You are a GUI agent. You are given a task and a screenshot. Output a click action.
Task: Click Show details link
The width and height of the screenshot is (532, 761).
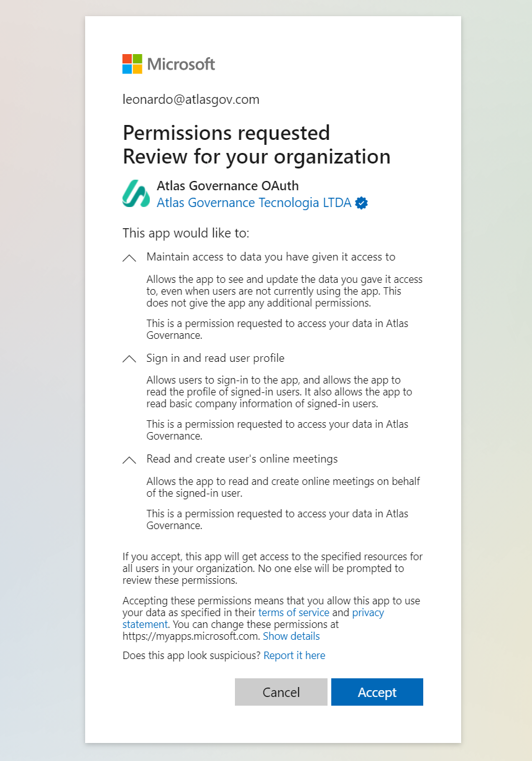coord(291,636)
